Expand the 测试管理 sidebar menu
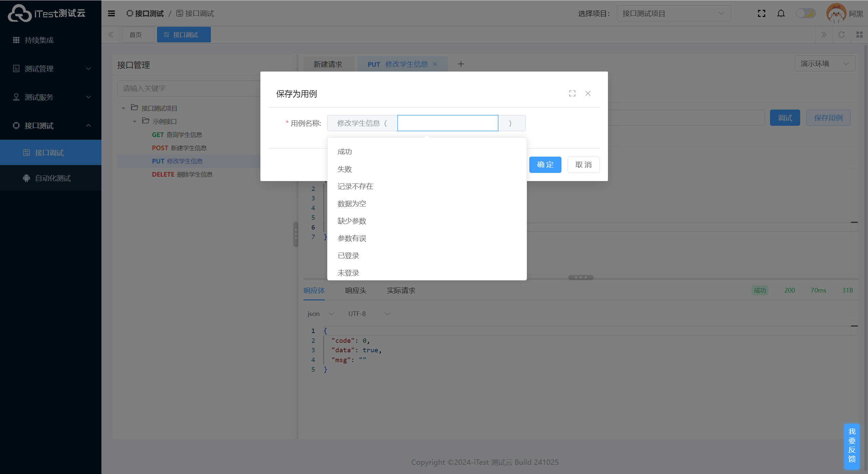Screen dimensions: 868x474 (51, 69)
